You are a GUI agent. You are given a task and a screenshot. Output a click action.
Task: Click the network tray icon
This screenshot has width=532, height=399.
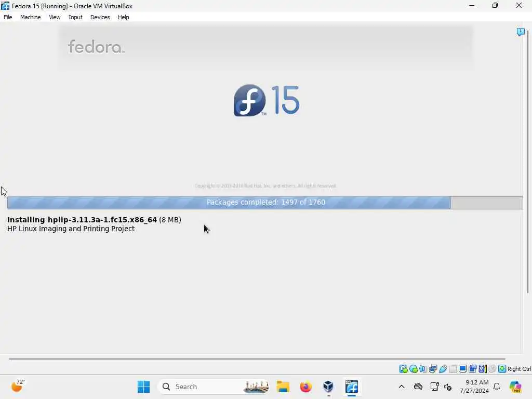[434, 387]
